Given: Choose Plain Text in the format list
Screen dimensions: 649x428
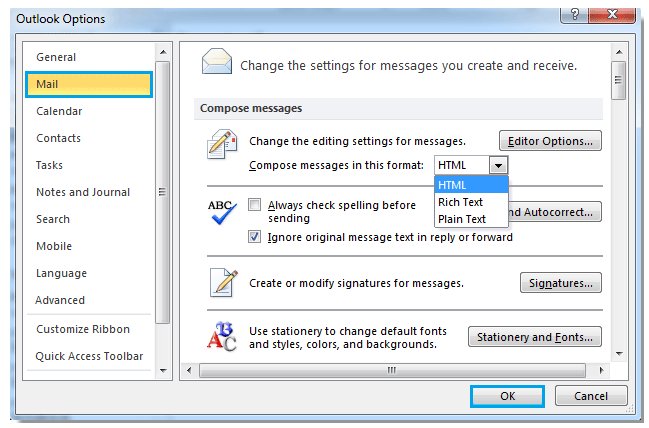Looking at the screenshot, I should click(471, 219).
